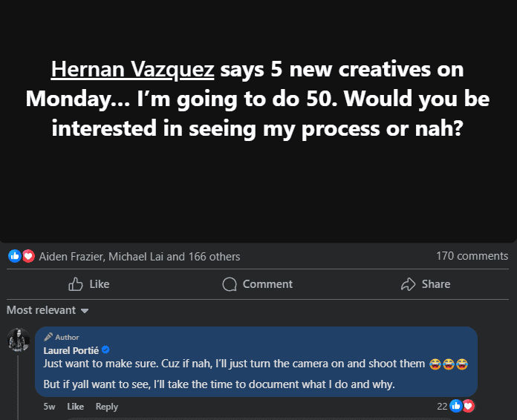This screenshot has width=517, height=420.
Task: Like Laurel Portié's comment
Action: pos(75,407)
